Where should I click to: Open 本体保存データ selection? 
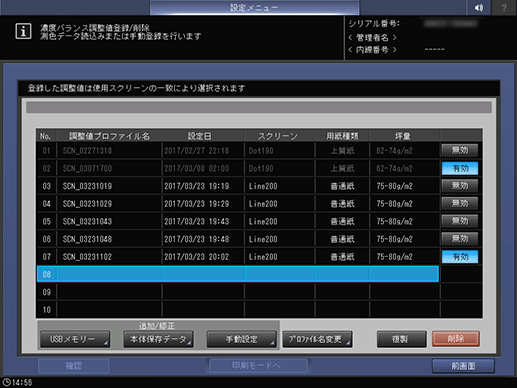[x=158, y=339]
